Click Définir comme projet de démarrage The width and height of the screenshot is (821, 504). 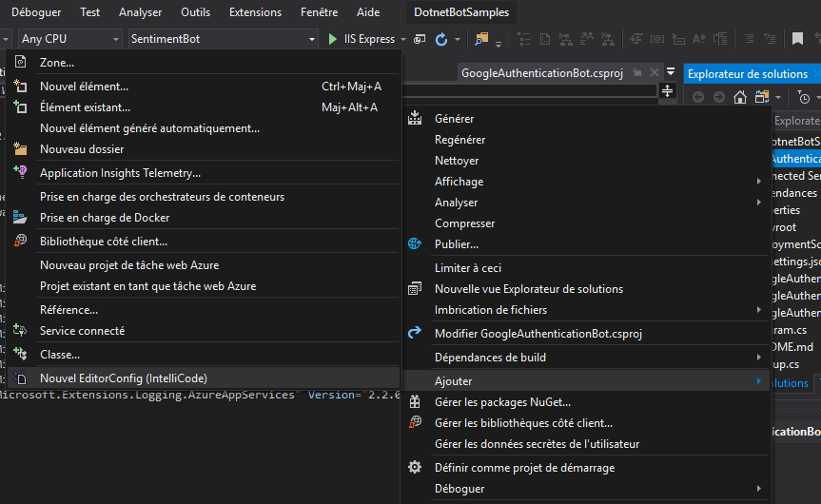pos(524,468)
